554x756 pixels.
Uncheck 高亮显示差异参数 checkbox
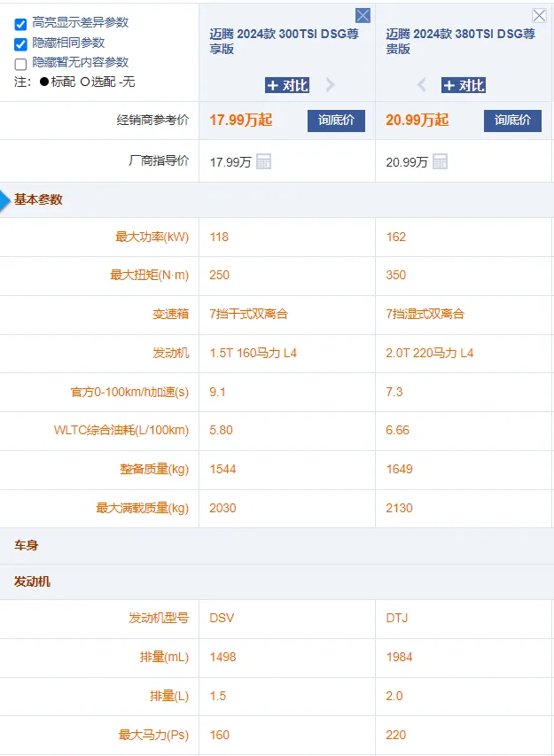[x=20, y=24]
